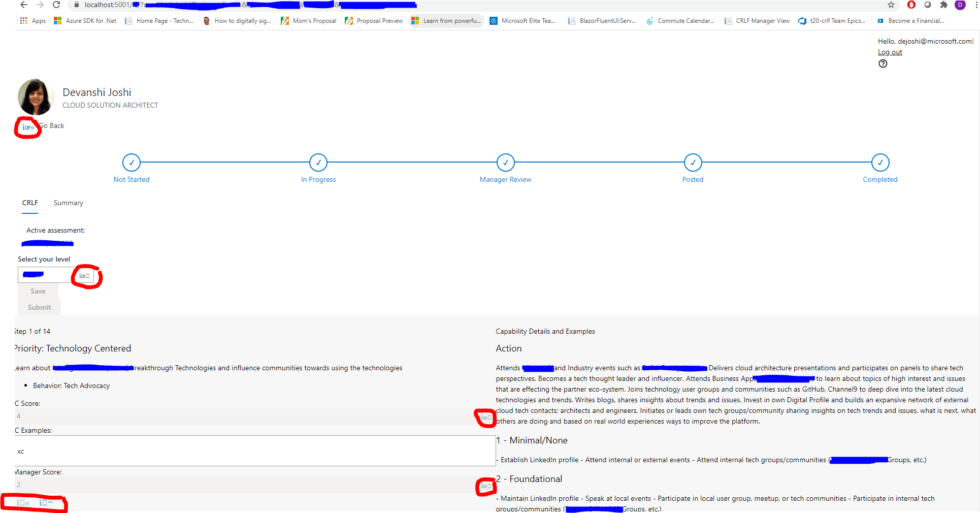Open the Apps grid on the bookmarks bar
The image size is (980, 513).
tap(23, 20)
